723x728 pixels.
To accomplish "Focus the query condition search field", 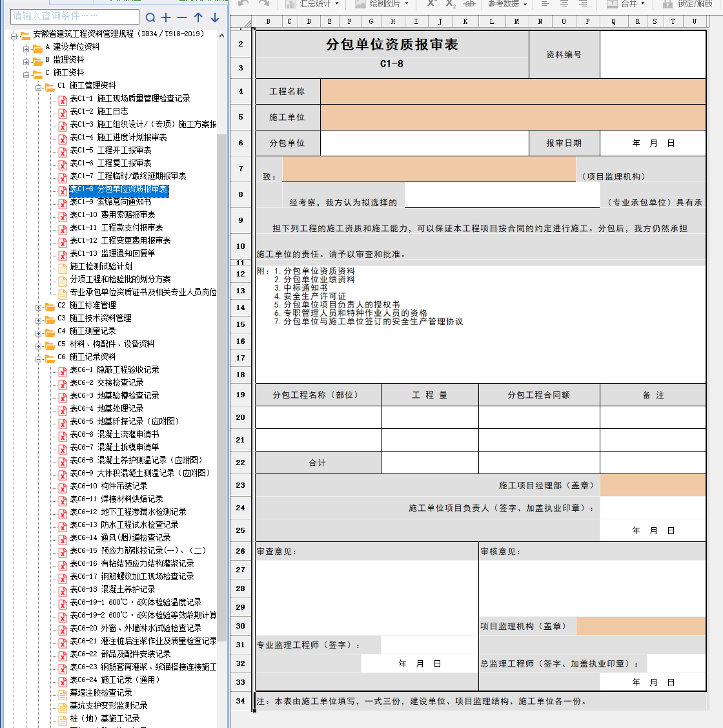I will pyautogui.click(x=75, y=16).
